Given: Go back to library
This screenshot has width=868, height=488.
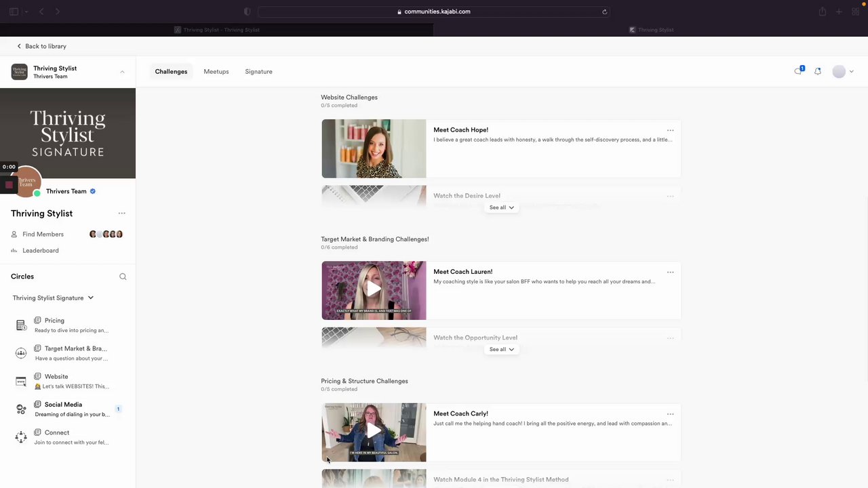Looking at the screenshot, I should tap(41, 46).
